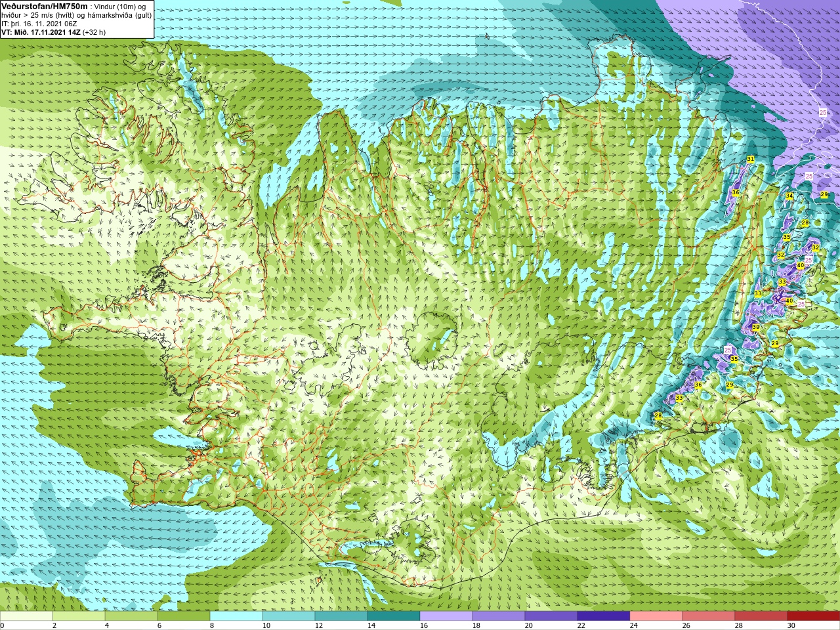The height and width of the screenshot is (630, 840).
Task: Click the 20–22 m/s purple legend swatch
Action: [551, 616]
